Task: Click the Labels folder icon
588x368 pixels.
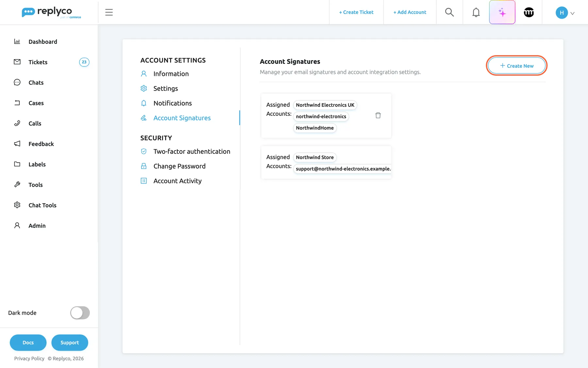Action: (17, 164)
